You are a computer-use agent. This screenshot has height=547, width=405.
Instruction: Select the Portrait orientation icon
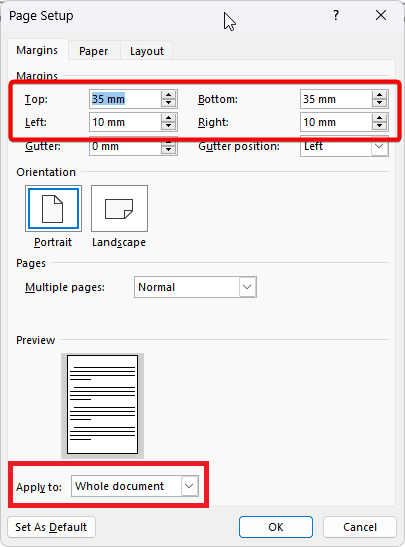coord(53,208)
